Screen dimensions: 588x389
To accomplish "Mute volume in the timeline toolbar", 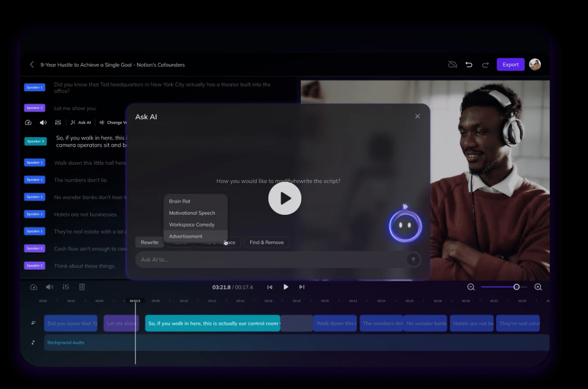I will 49,287.
